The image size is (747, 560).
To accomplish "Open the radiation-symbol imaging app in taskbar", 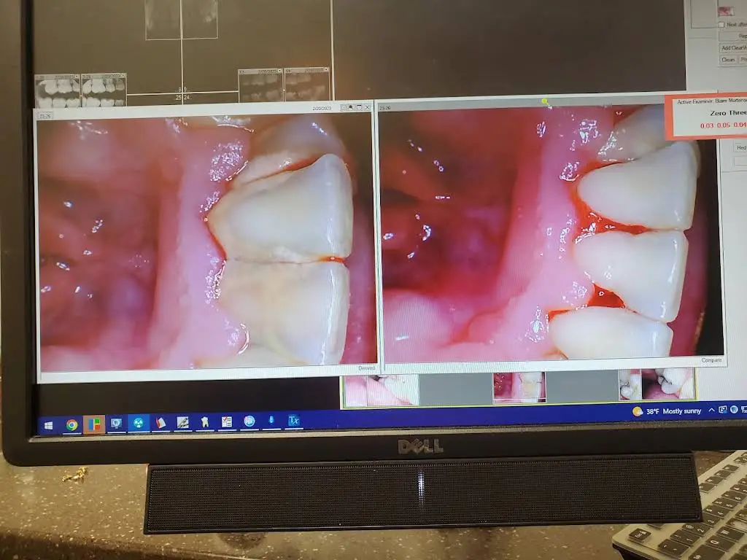I will click(x=138, y=423).
